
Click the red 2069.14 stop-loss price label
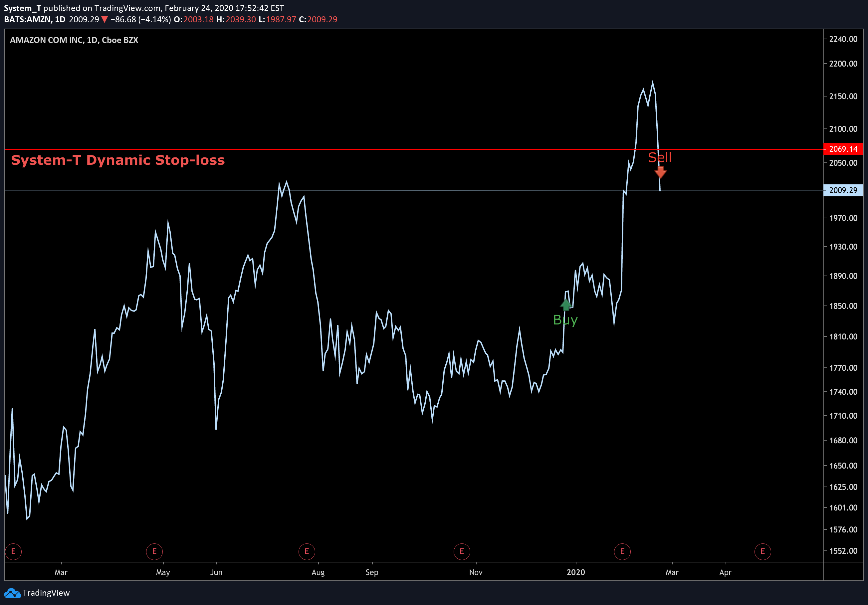point(843,149)
